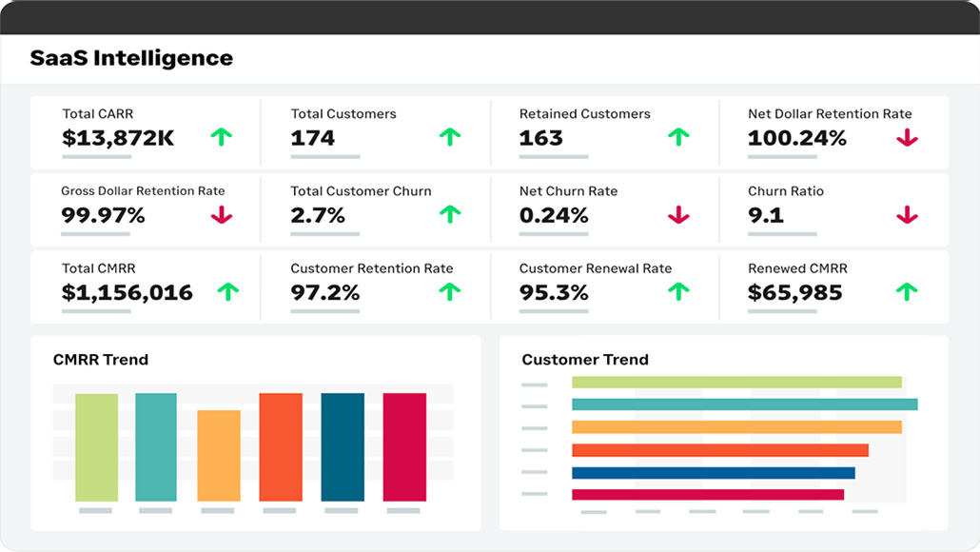Click the Customer Trend chart heading
980x552 pixels.
point(584,360)
